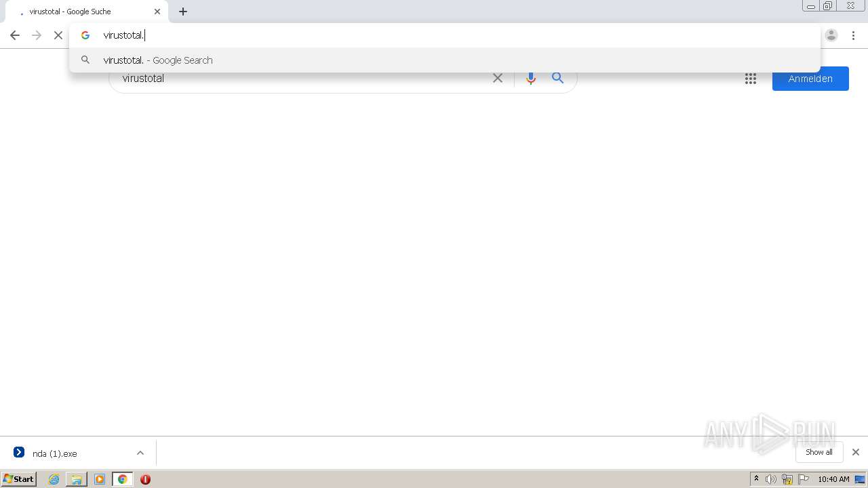Click the search icon in suggestion row
The height and width of the screenshot is (488, 868).
pos(85,60)
